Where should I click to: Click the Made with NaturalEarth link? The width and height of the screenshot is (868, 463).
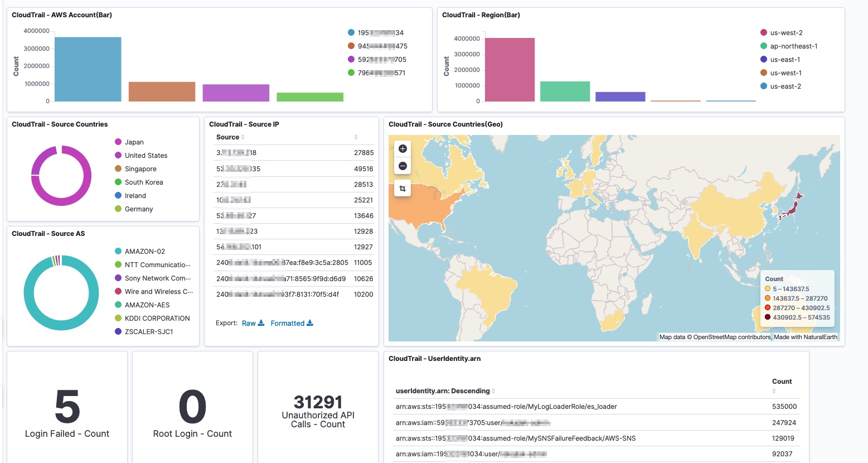805,337
